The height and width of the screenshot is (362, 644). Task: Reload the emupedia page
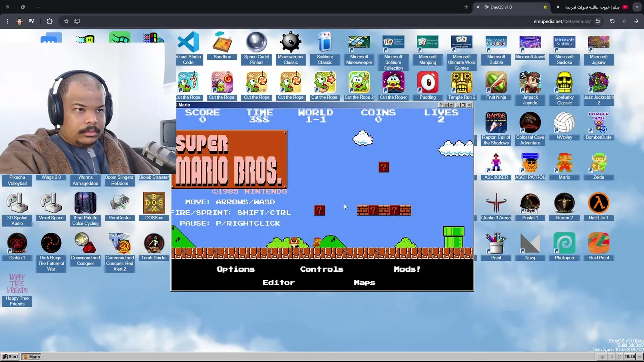click(612, 21)
